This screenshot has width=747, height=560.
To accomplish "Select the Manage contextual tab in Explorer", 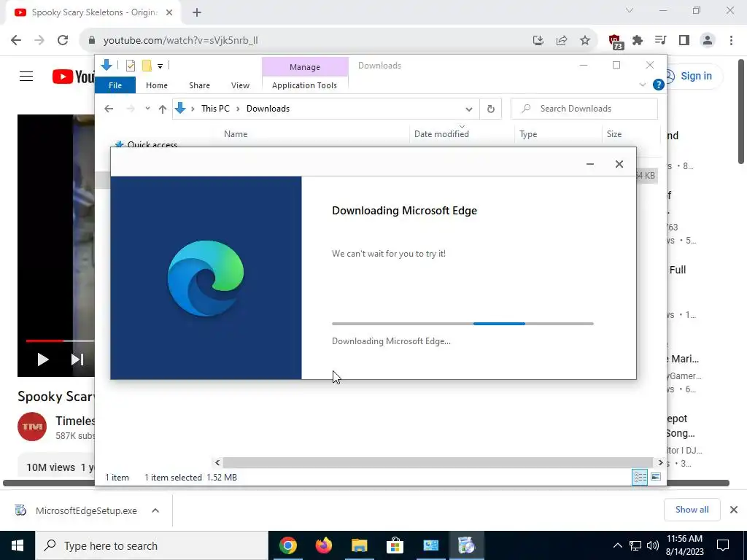I will [x=305, y=67].
